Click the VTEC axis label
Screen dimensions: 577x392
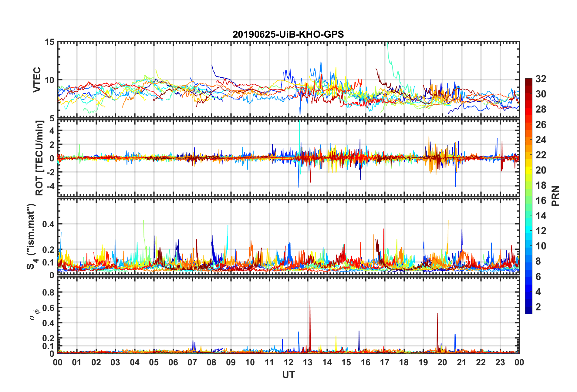click(x=37, y=80)
